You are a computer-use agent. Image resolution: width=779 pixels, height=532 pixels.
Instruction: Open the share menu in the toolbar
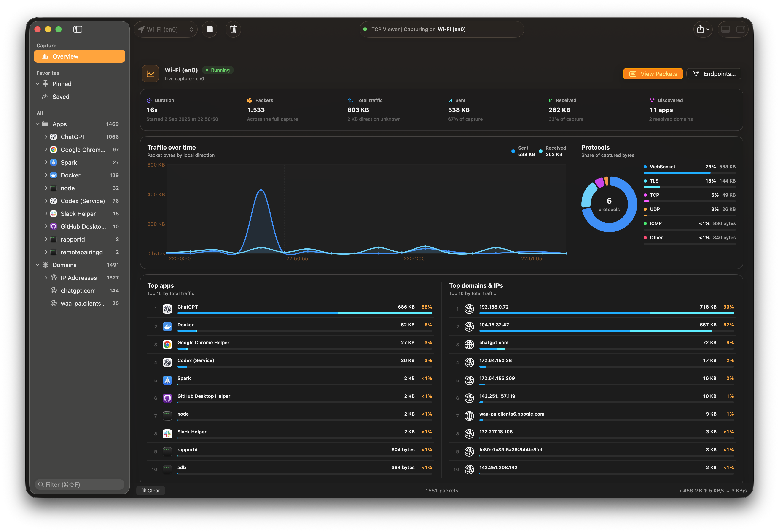(703, 29)
